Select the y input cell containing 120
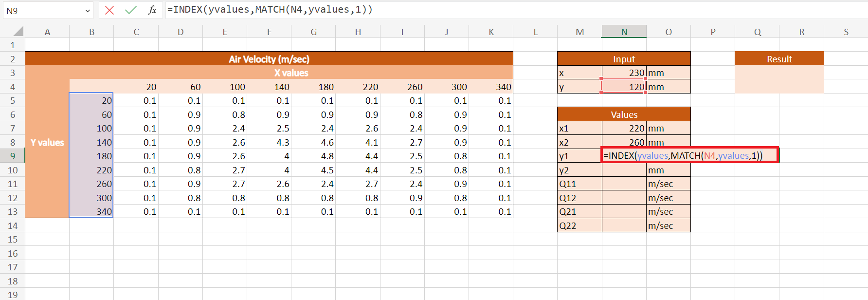Viewport: 868px width, 300px height. [624, 87]
